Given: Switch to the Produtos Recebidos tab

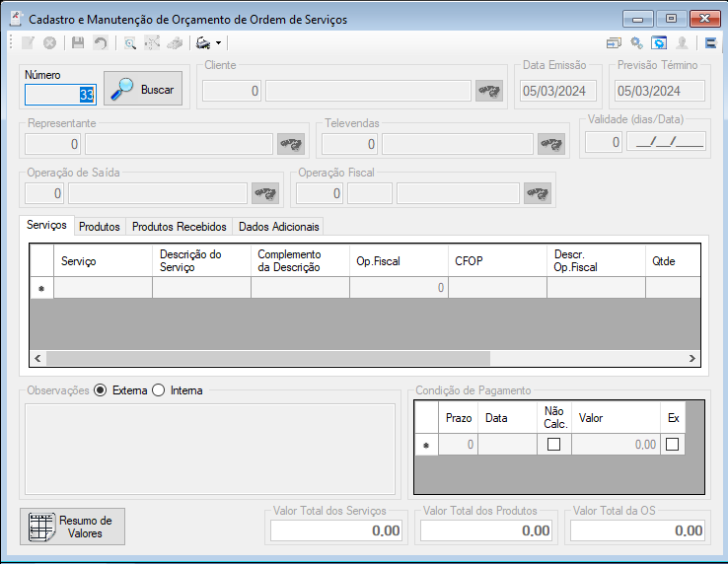Looking at the screenshot, I should pyautogui.click(x=180, y=227).
